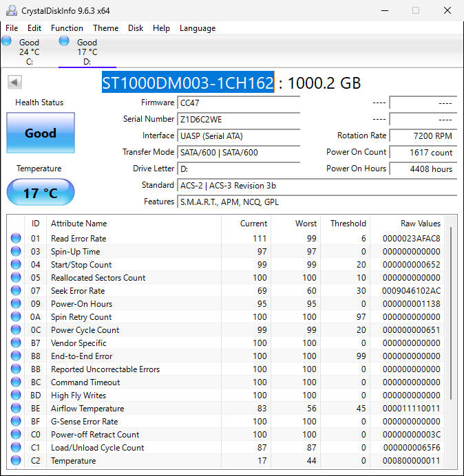Select the C: drive status orb

pos(7,41)
